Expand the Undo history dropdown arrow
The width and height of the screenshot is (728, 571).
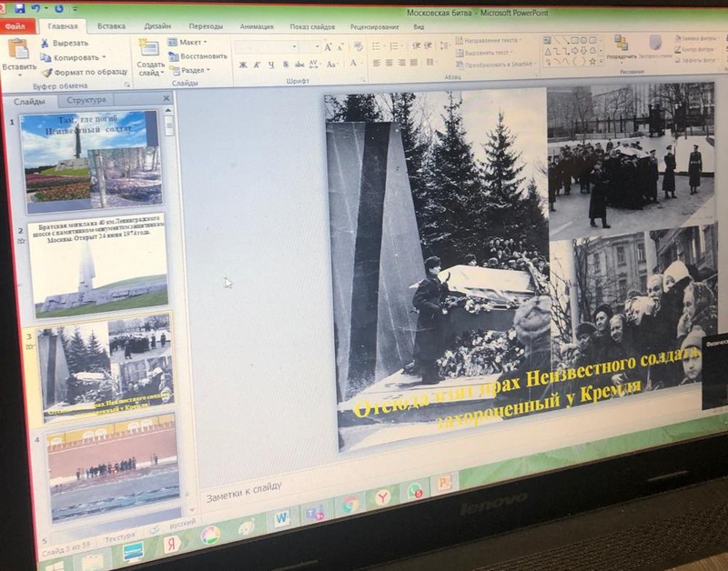[x=46, y=9]
